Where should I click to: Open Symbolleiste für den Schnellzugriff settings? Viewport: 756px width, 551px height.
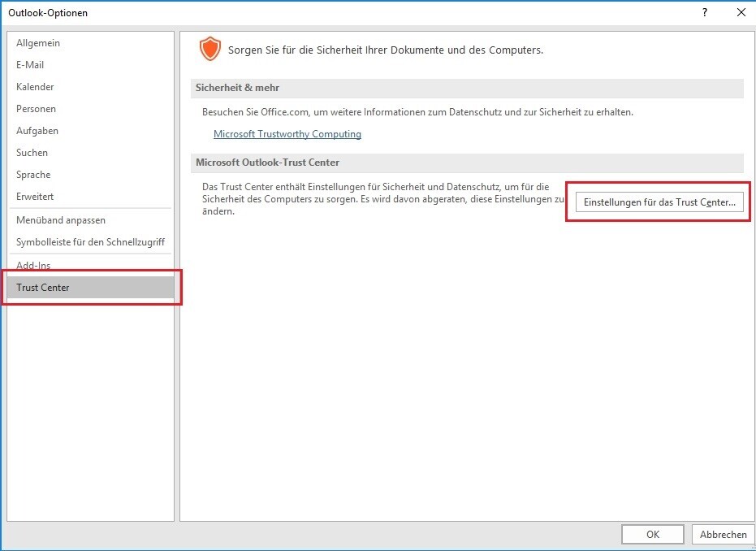[90, 241]
